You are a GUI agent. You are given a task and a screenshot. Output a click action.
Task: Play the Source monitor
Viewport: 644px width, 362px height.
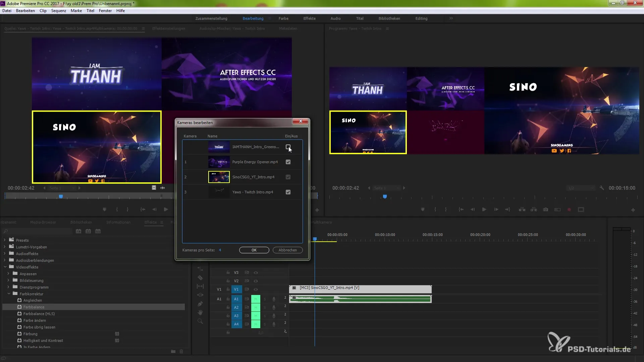coord(166,209)
